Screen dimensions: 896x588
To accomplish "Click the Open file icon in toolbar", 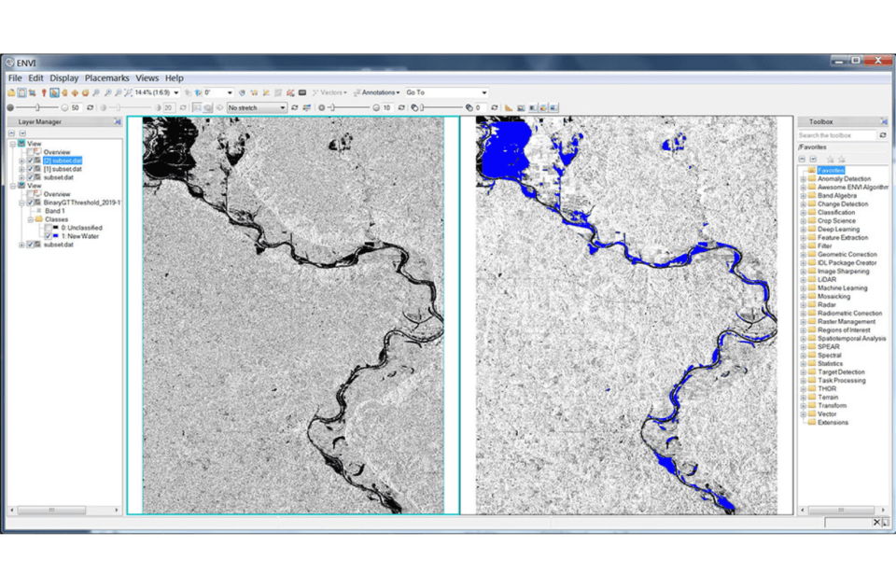I will (x=11, y=92).
